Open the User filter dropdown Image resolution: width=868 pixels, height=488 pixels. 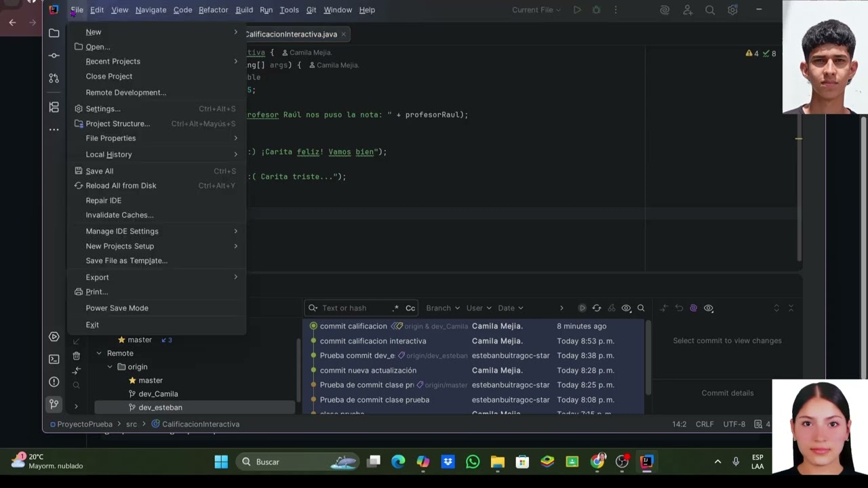pos(479,308)
